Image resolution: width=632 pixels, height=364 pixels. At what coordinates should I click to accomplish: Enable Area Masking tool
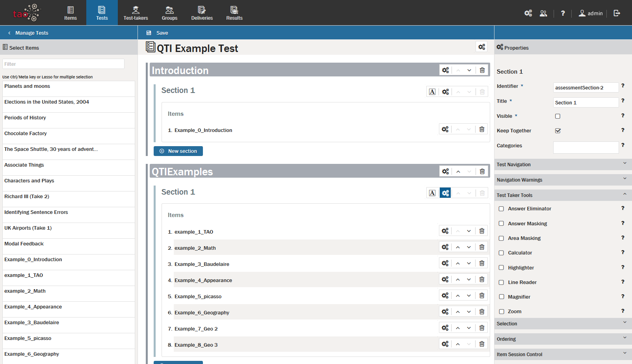pos(501,238)
